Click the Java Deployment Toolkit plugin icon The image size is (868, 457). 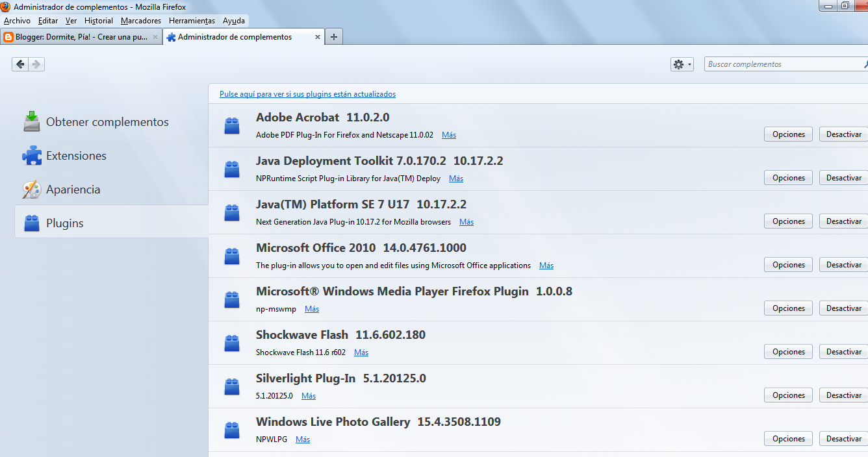(232, 169)
